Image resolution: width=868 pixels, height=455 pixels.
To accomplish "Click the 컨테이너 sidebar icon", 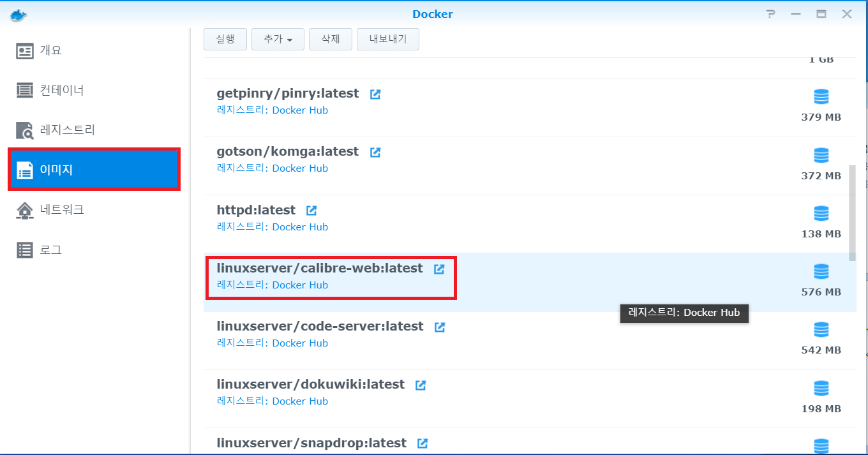I will [x=25, y=91].
